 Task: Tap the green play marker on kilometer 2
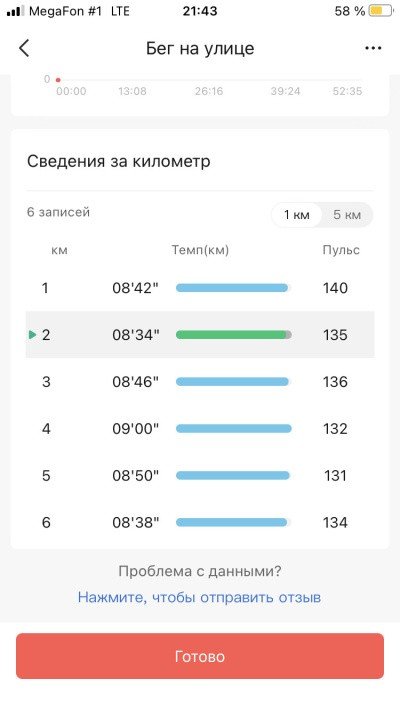click(32, 335)
